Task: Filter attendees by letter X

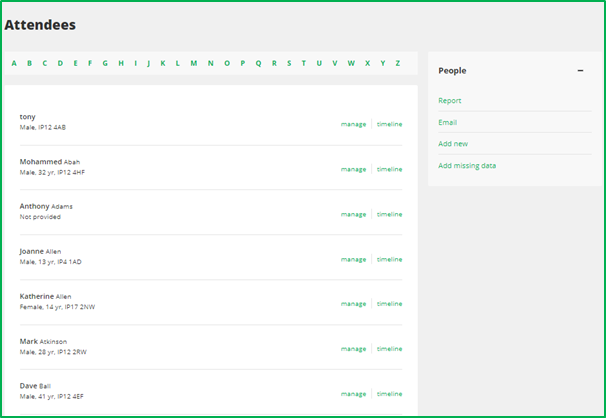Action: pos(367,63)
